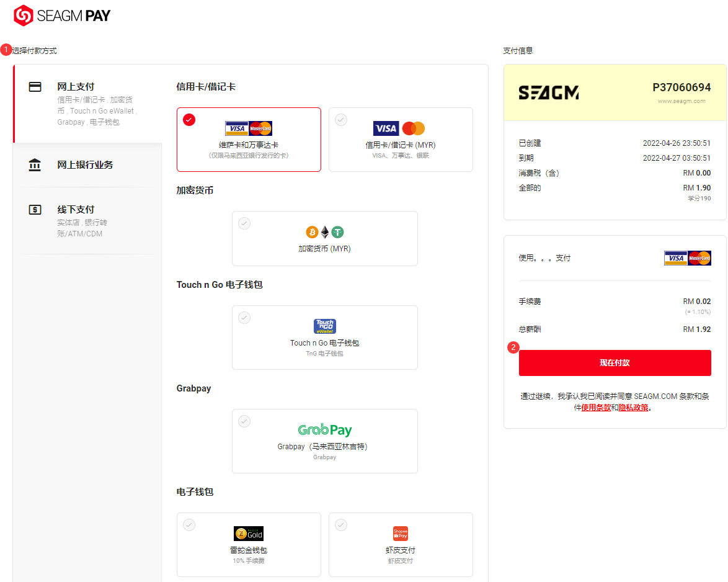Switch to the 网上银行业务 tab
Viewport: 728px width, 582px height.
pyautogui.click(x=88, y=165)
